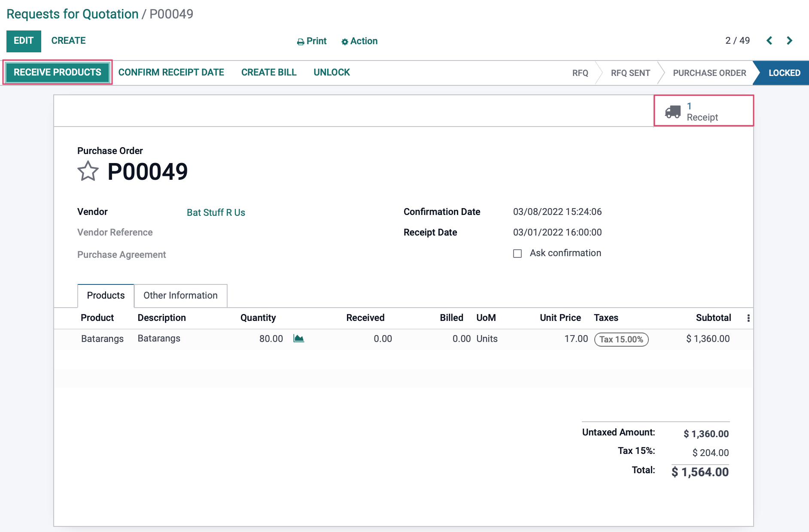
Task: Click the Batarangs product cell
Action: click(x=102, y=339)
